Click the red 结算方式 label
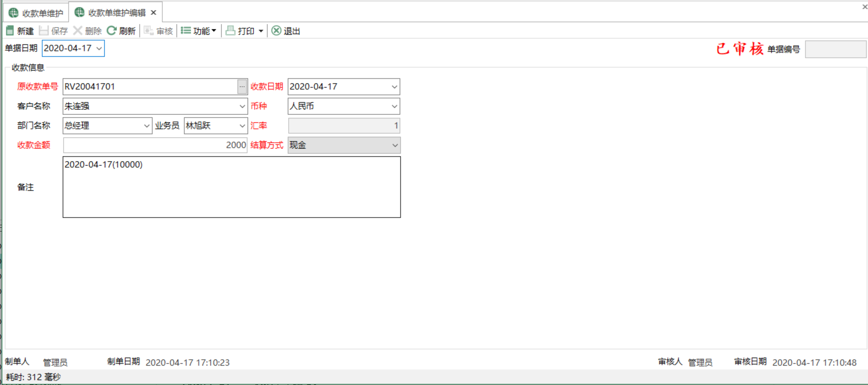The height and width of the screenshot is (385, 868). pyautogui.click(x=267, y=145)
